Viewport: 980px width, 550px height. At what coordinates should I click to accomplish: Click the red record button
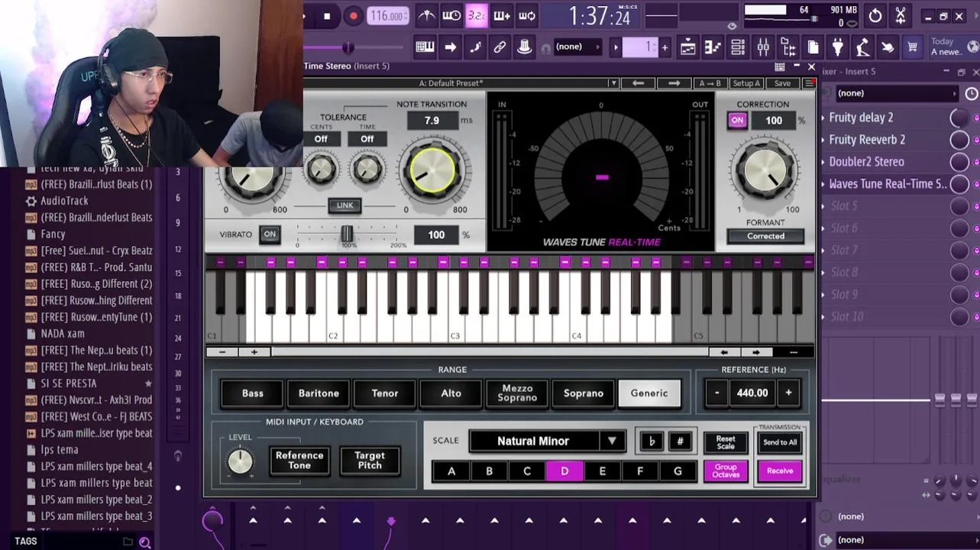[353, 15]
